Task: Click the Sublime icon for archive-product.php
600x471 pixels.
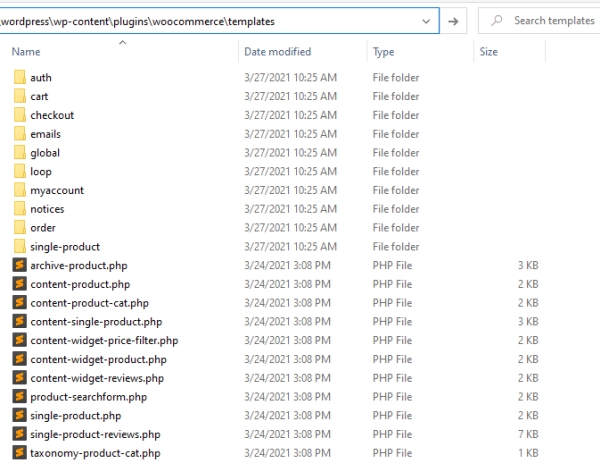Action: pyautogui.click(x=20, y=265)
